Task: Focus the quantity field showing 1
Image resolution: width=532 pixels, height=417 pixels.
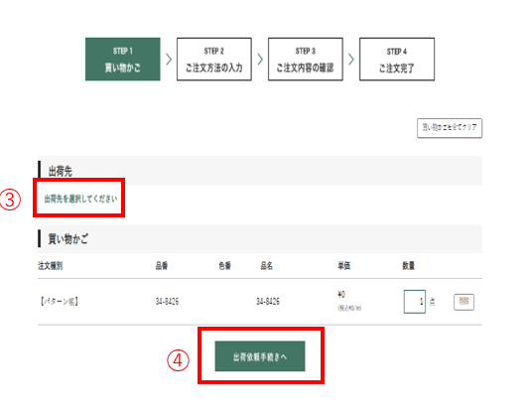Action: coord(415,301)
